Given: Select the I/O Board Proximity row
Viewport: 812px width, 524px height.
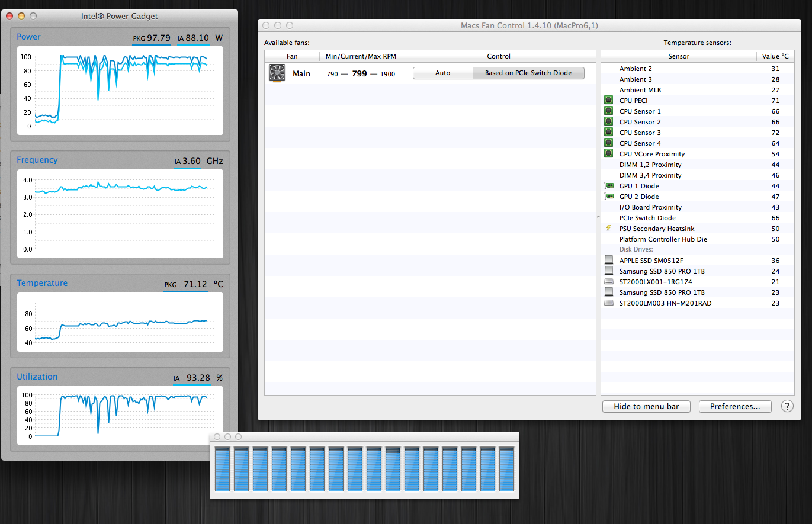Looking at the screenshot, I should click(698, 207).
